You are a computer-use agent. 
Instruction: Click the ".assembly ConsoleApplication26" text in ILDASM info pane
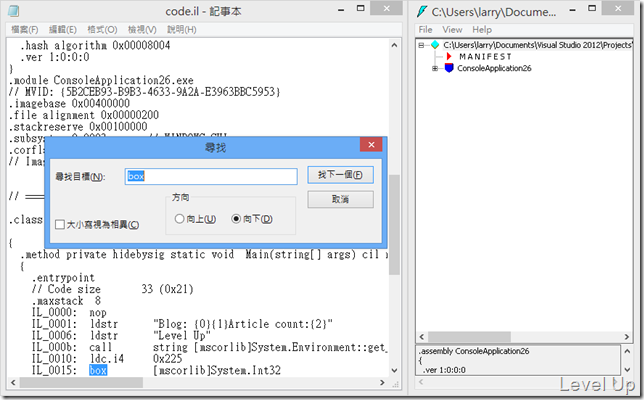point(474,351)
